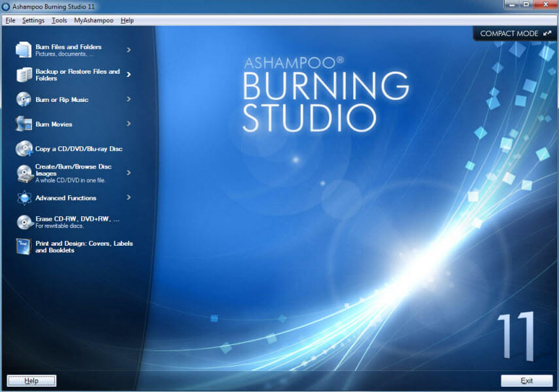Click the compact mode arrows icon

pyautogui.click(x=547, y=33)
